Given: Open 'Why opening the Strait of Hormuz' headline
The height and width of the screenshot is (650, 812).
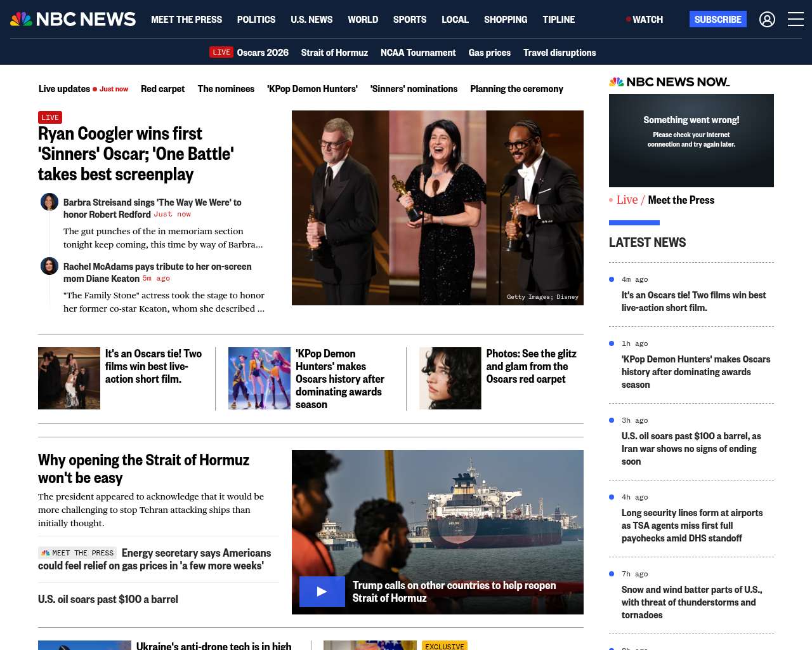Looking at the screenshot, I should 143,468.
